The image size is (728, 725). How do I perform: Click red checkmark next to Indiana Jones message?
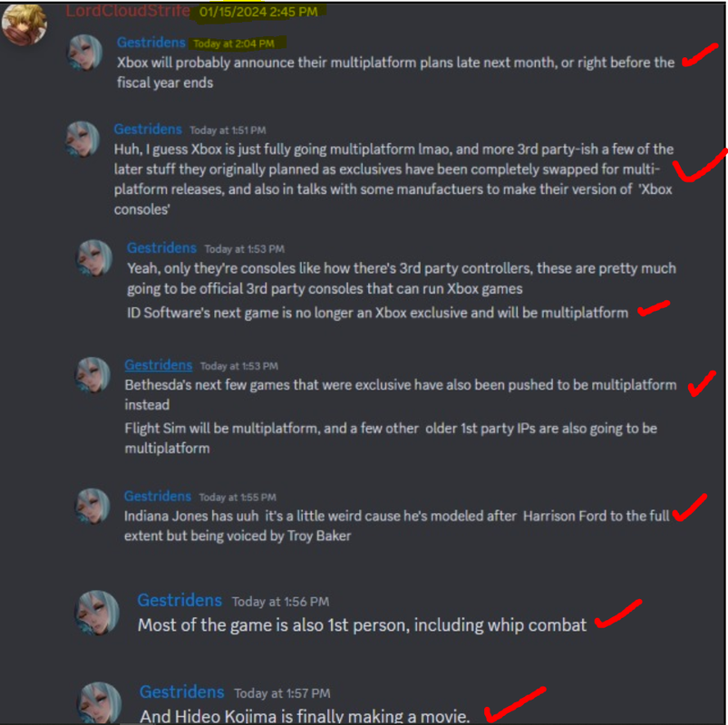click(x=689, y=507)
